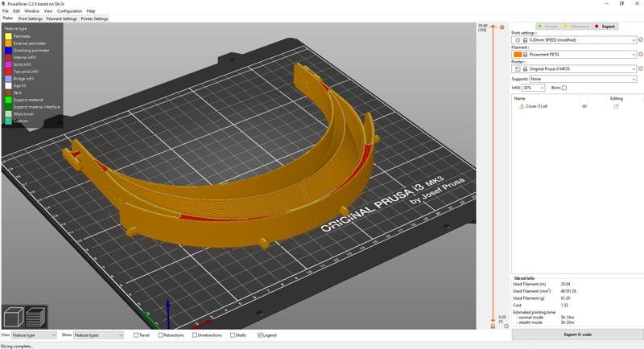
Task: Switch to the Filament Settings tab
Action: pos(62,18)
